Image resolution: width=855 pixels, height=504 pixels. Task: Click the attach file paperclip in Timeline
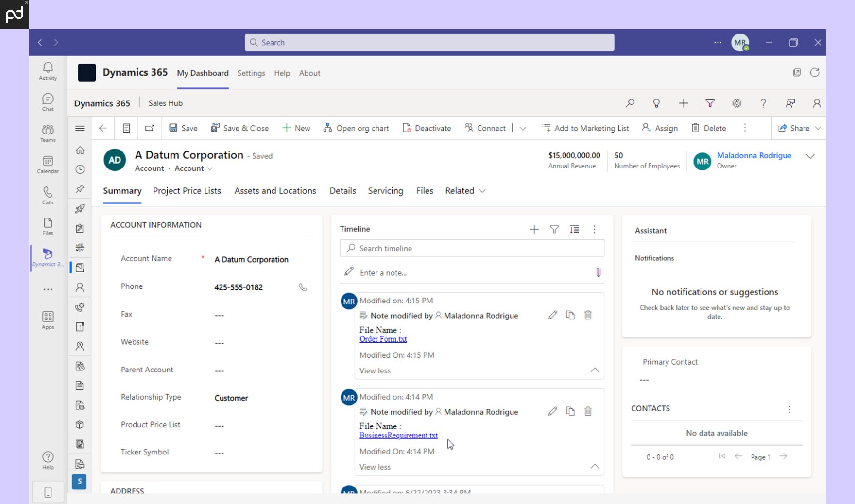click(x=598, y=272)
